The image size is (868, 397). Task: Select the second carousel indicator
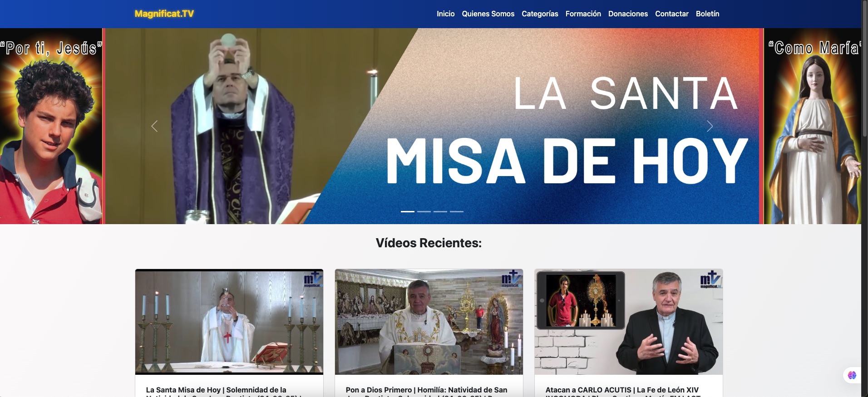click(x=424, y=211)
